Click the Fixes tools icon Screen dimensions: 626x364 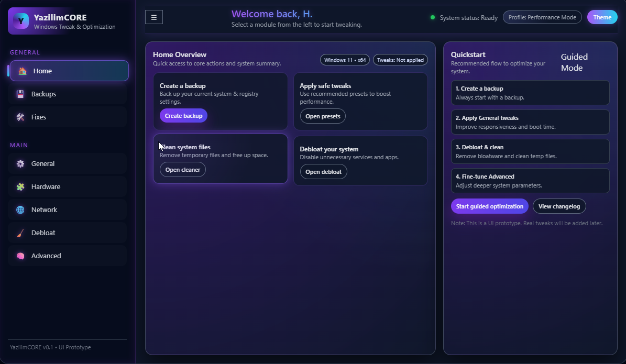[19, 117]
